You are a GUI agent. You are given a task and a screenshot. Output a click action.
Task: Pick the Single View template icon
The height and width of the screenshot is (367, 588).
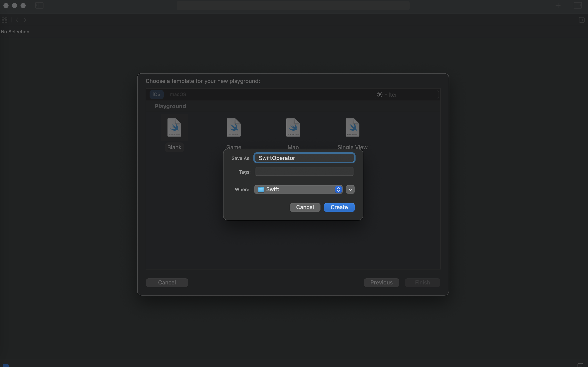352,128
